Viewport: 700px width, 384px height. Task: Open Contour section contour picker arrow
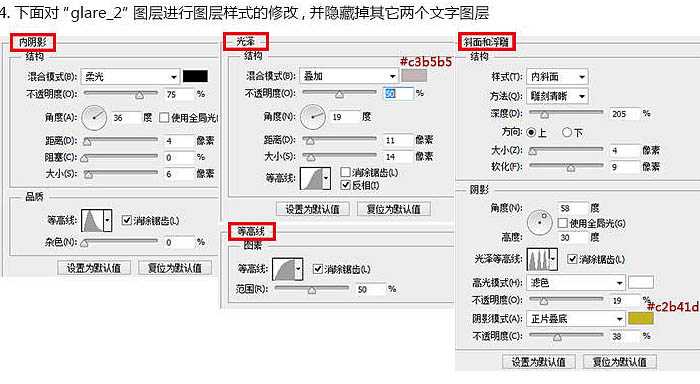(299, 269)
